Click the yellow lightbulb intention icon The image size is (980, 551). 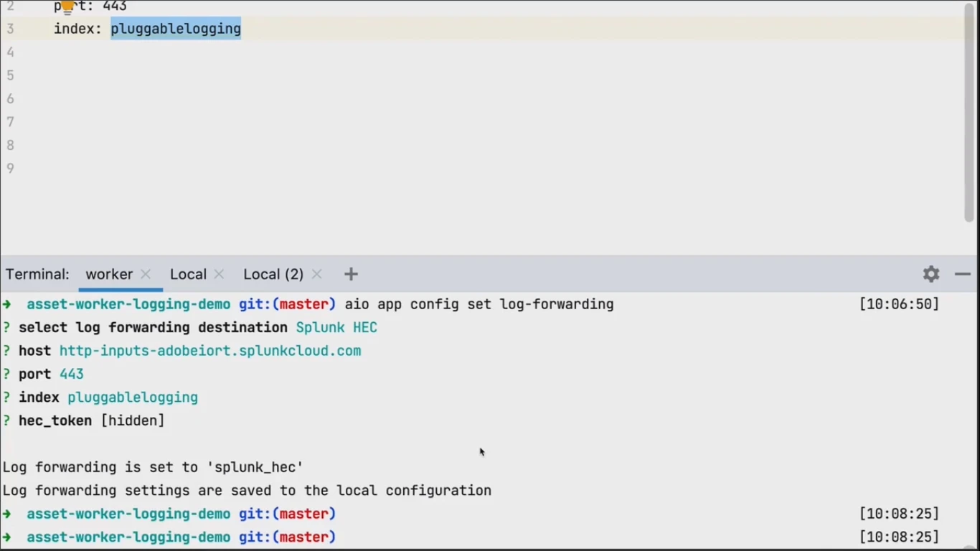(67, 7)
